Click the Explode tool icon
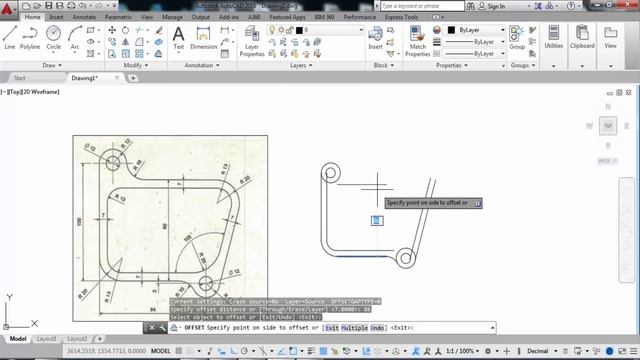The height and width of the screenshot is (360, 640). [159, 42]
